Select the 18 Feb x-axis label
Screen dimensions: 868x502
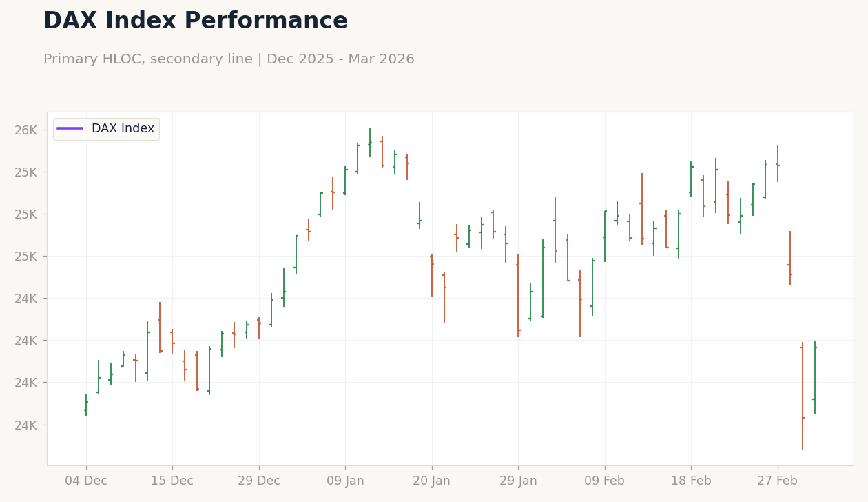[x=691, y=481]
